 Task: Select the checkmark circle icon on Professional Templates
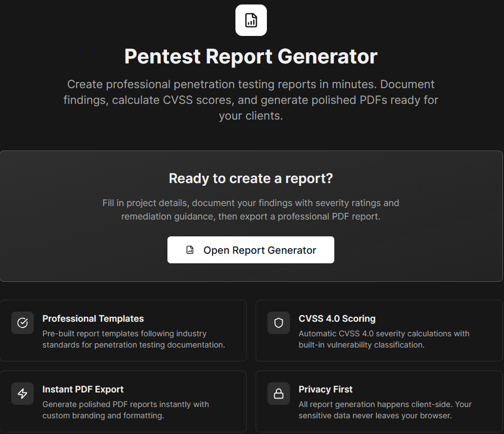(x=22, y=323)
